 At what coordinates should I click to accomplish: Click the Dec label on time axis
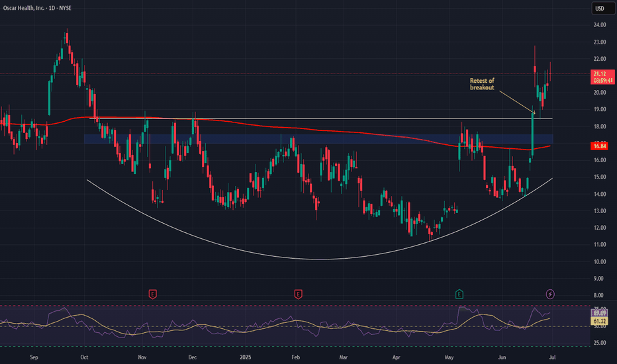coord(193,357)
